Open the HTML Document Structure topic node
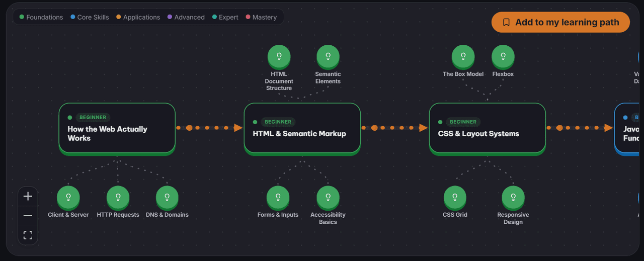The height and width of the screenshot is (261, 644). [279, 56]
